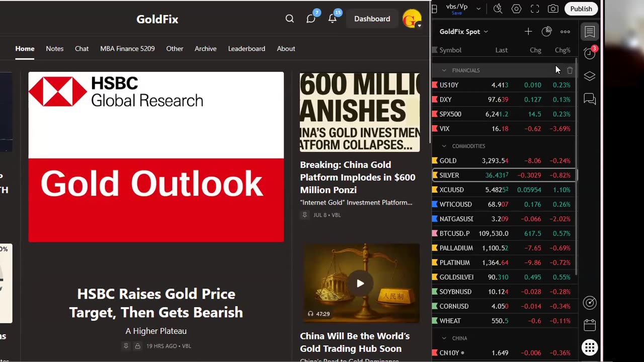Open the watchlist advanced view pie icon

(x=547, y=32)
